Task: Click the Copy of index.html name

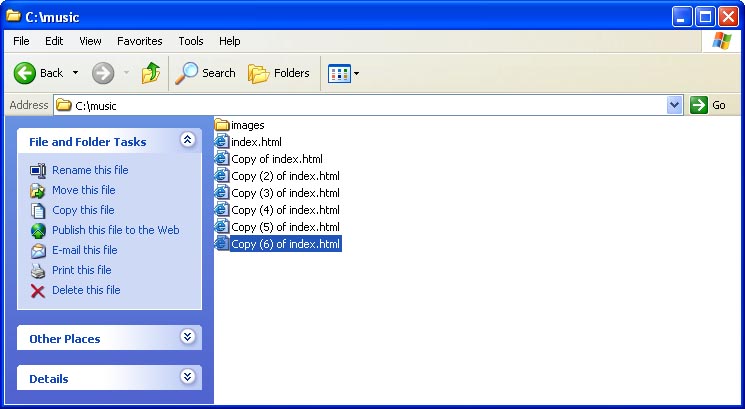Action: tap(277, 159)
